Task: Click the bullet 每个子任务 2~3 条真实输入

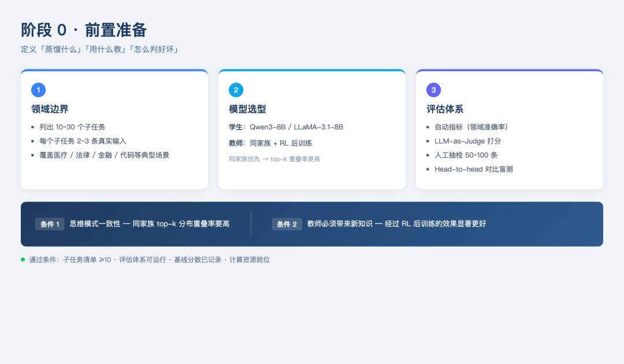Action: (x=83, y=141)
